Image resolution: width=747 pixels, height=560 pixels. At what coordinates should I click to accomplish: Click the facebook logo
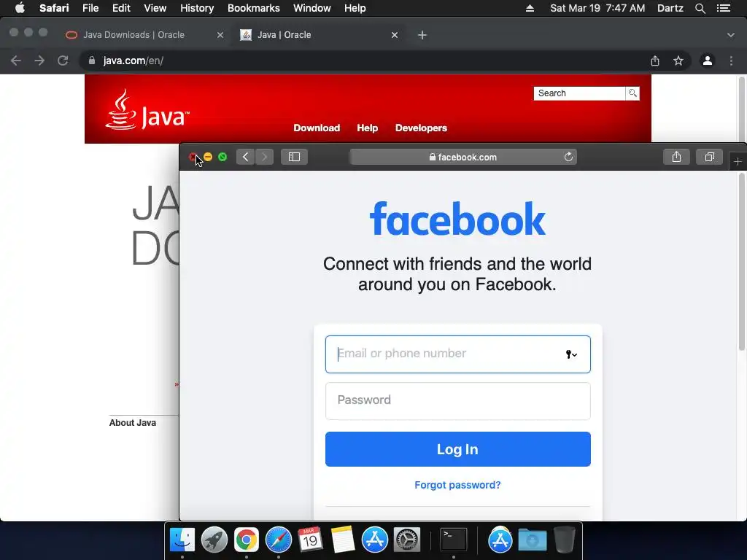457,219
